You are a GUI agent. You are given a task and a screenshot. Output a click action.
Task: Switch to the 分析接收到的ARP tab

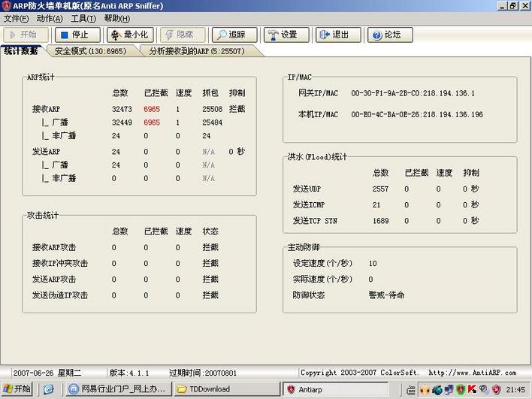click(x=204, y=51)
